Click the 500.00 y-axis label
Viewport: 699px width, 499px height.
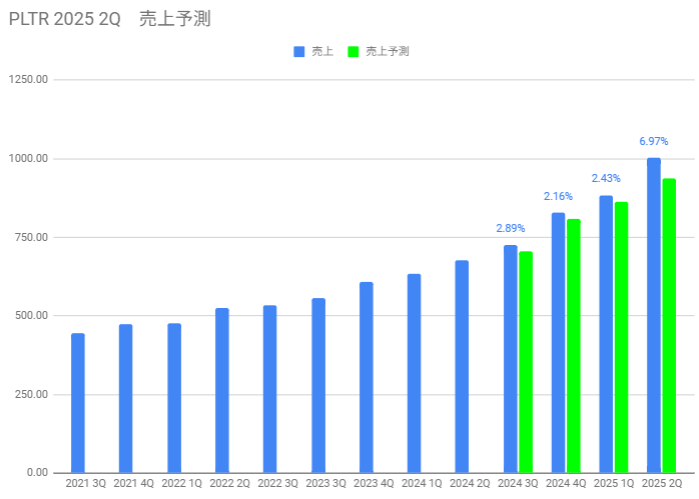[x=31, y=315]
